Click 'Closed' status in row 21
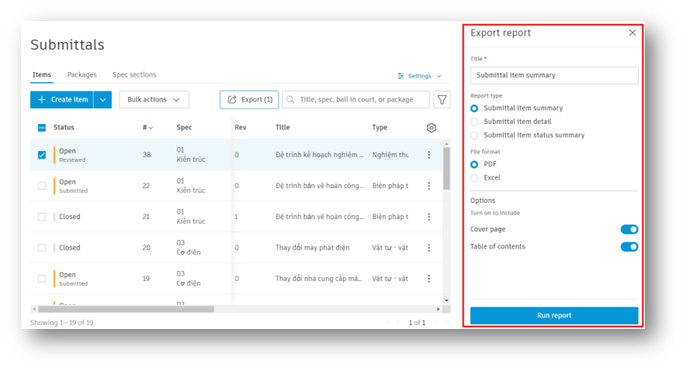687x371 pixels. (70, 217)
